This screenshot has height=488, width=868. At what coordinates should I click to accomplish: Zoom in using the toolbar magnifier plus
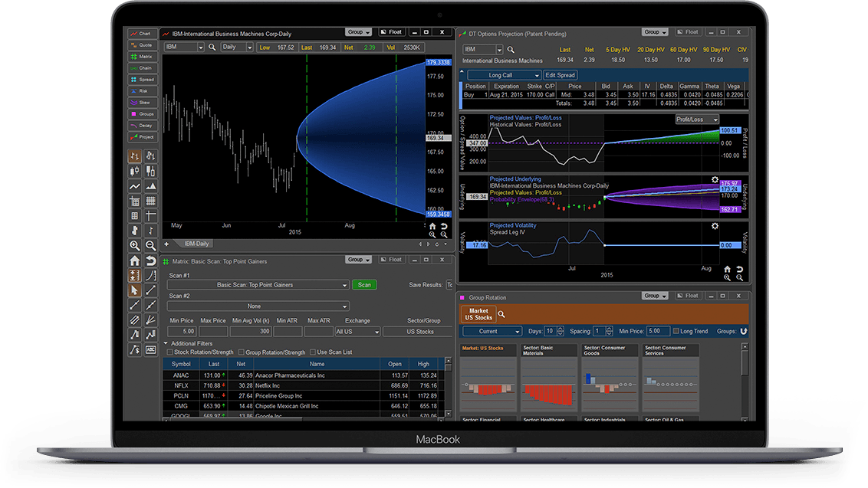134,246
